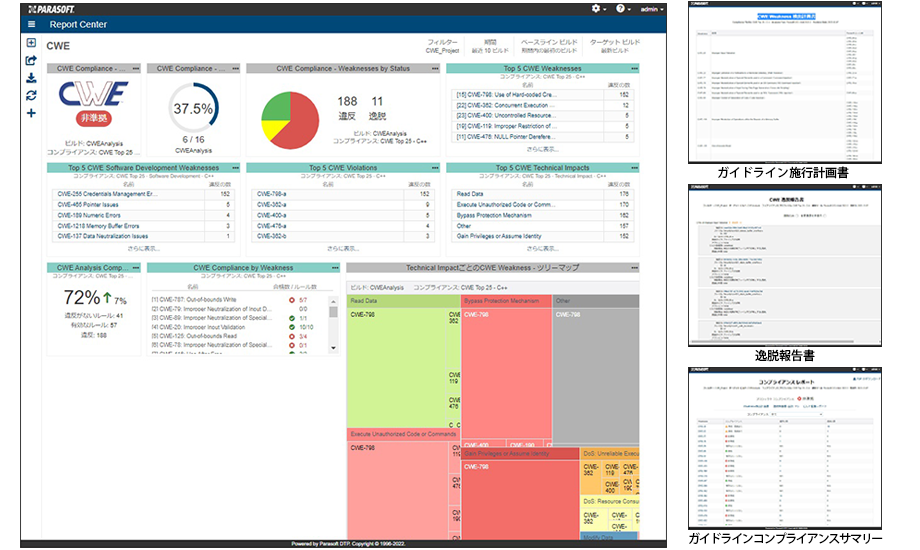
Task: Click さらに表示 under Software Development Weaknesses
Action: point(143,249)
